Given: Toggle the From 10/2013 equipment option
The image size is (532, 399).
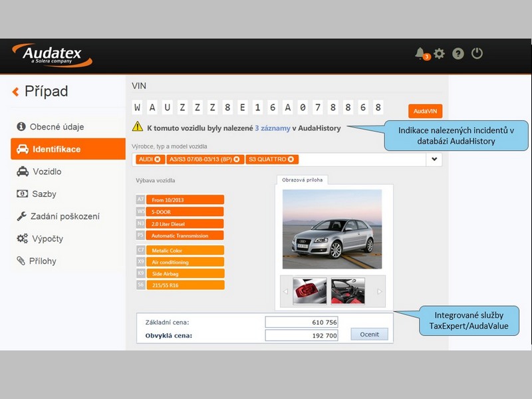Looking at the screenshot, I should tap(185, 200).
